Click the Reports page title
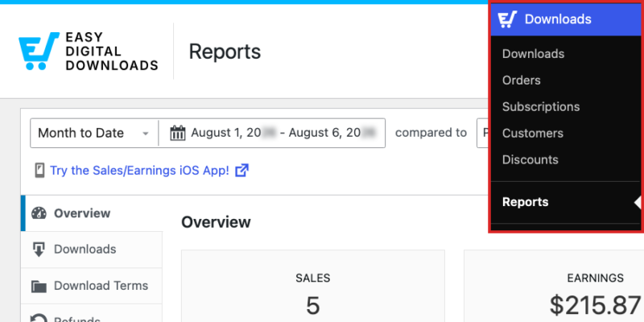The height and width of the screenshot is (322, 644). [225, 52]
